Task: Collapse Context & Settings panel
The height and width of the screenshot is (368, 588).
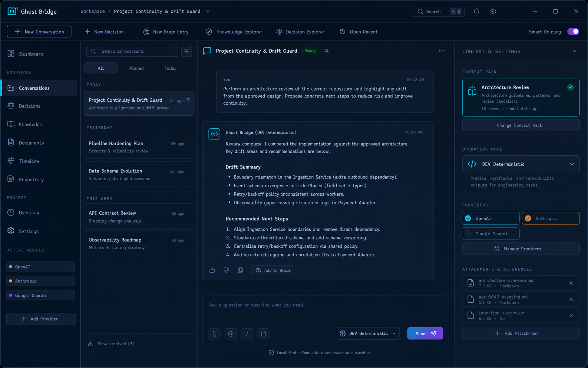Action: (x=574, y=51)
